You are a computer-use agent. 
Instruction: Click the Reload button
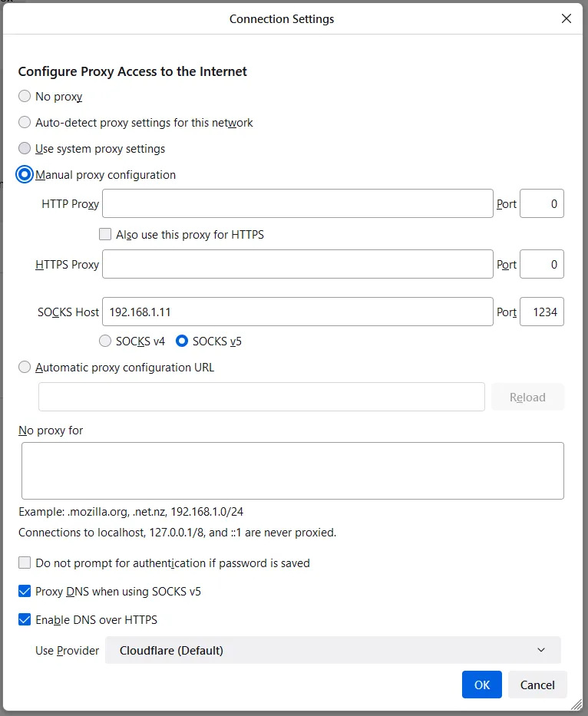click(x=527, y=397)
